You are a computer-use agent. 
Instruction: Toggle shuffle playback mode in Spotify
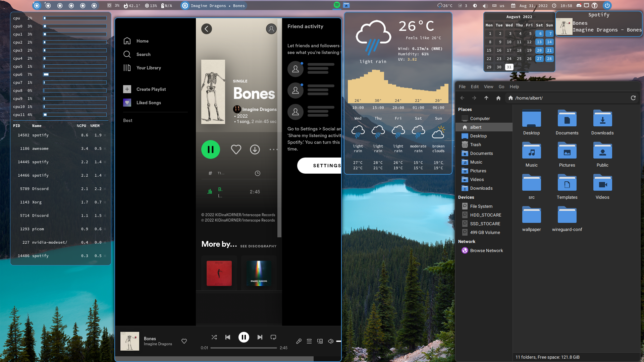pos(214,337)
